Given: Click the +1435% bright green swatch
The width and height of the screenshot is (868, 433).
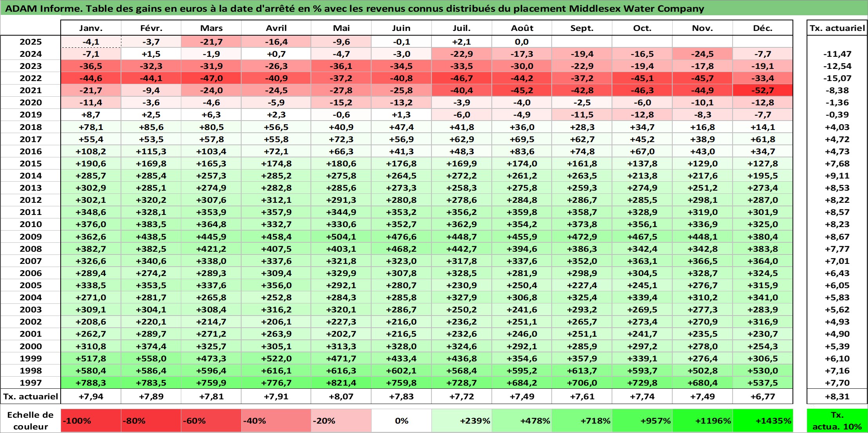Looking at the screenshot, I should click(763, 421).
